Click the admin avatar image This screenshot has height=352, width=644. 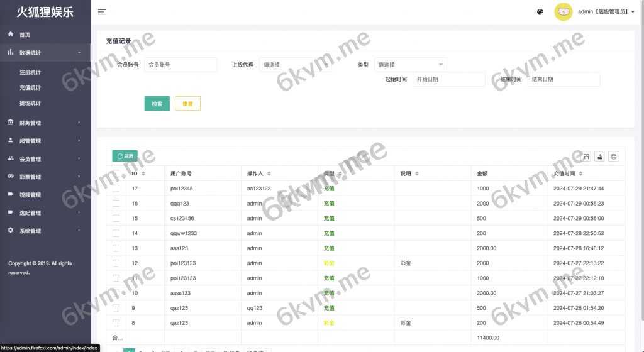click(x=563, y=12)
